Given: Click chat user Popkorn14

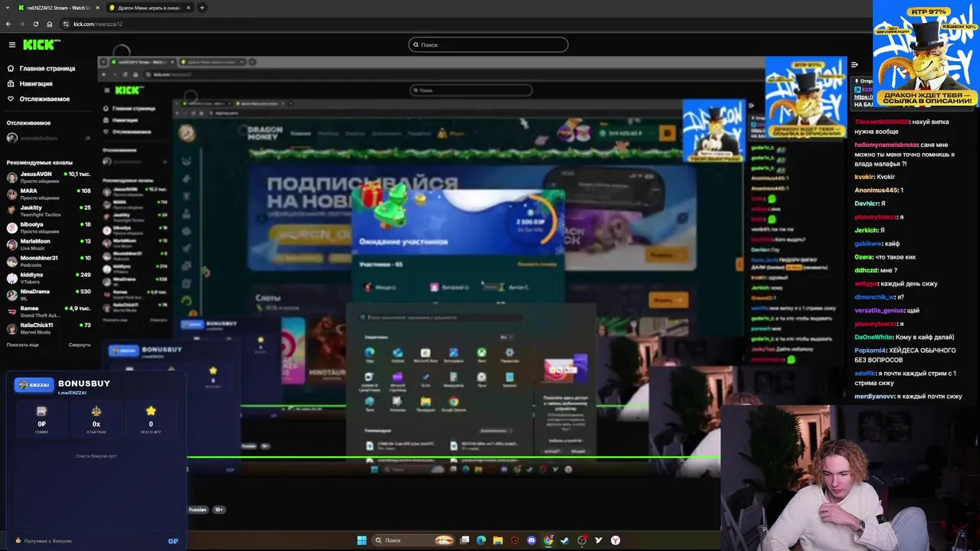Looking at the screenshot, I should tap(871, 350).
